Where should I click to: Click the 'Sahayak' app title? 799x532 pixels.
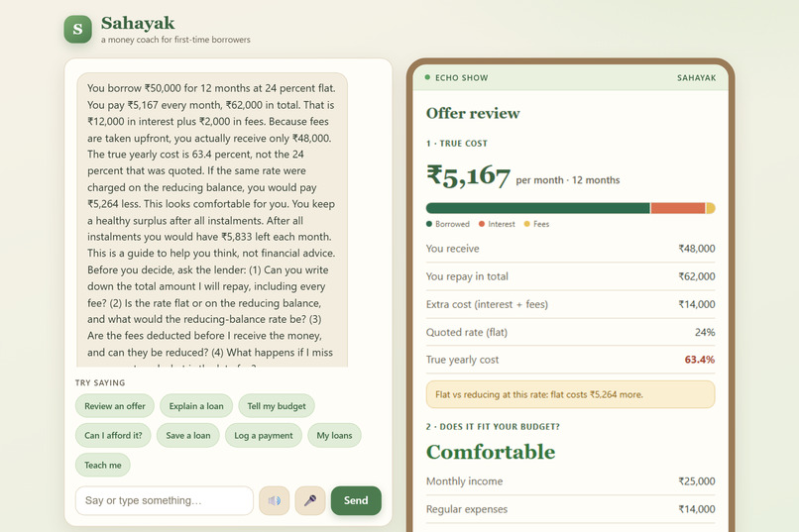click(x=138, y=23)
